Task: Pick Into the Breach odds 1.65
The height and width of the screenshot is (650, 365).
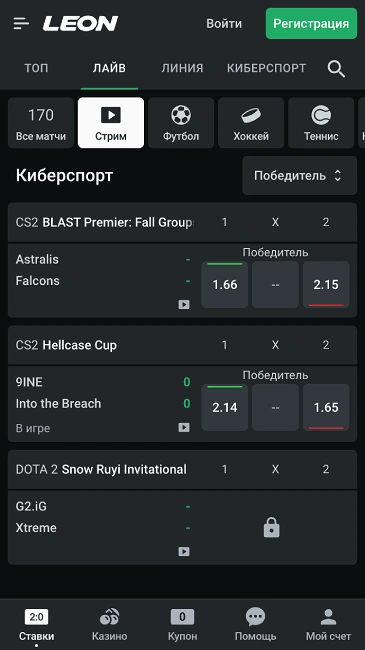Action: 326,407
